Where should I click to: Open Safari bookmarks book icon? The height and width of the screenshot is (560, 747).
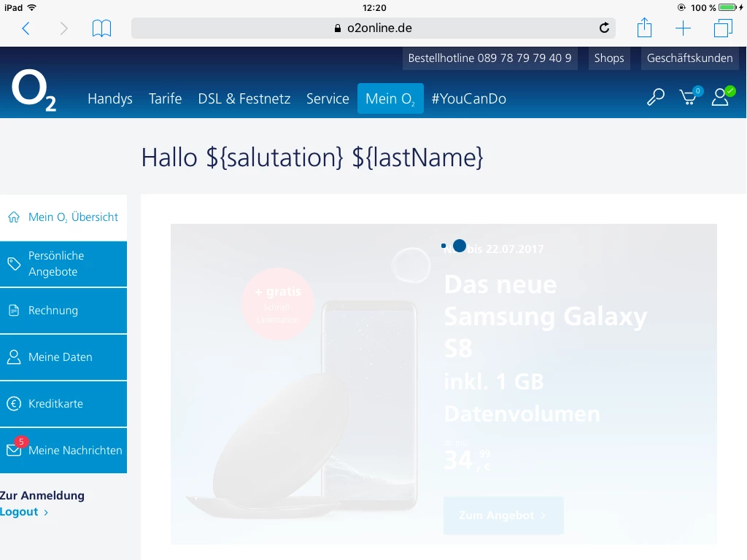(x=101, y=28)
